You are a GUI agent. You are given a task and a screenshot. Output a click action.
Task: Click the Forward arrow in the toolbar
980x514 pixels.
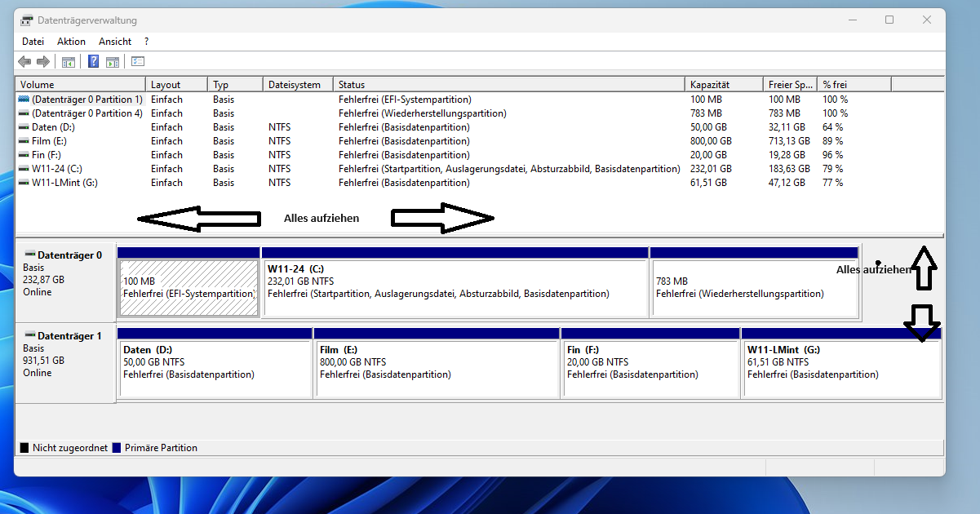tap(43, 61)
